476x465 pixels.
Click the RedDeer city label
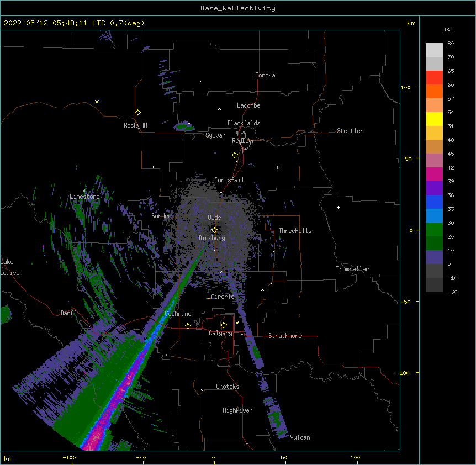point(243,141)
